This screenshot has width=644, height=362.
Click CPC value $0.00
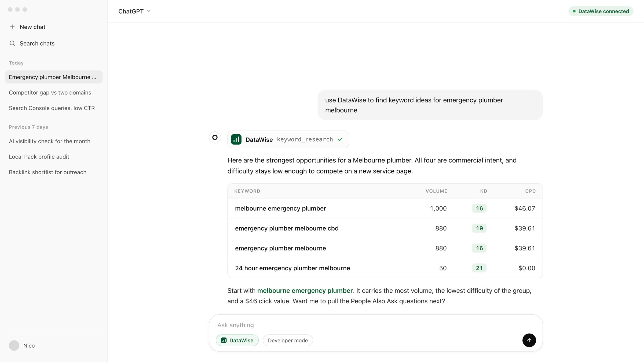pyautogui.click(x=527, y=268)
